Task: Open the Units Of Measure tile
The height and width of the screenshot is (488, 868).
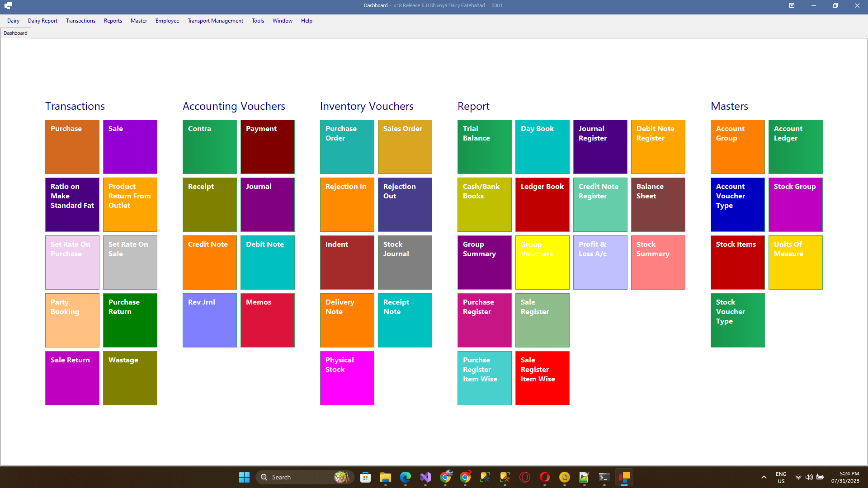Action: point(796,263)
